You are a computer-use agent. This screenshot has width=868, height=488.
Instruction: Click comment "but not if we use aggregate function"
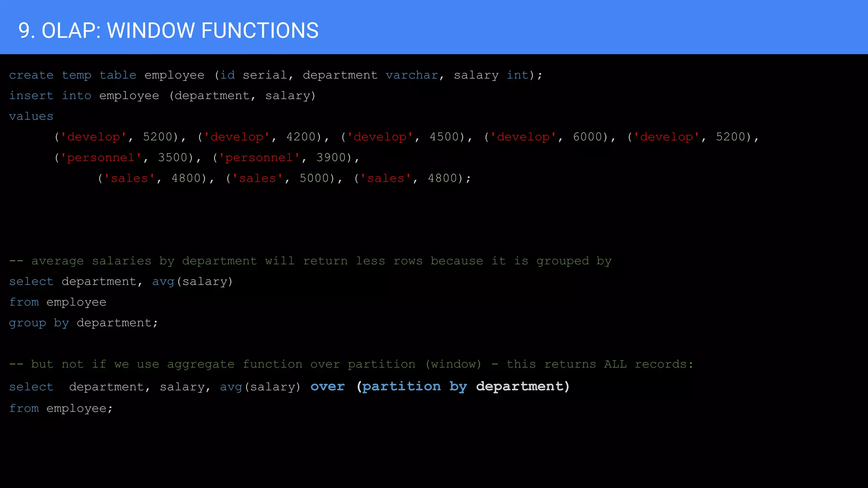coord(351,364)
